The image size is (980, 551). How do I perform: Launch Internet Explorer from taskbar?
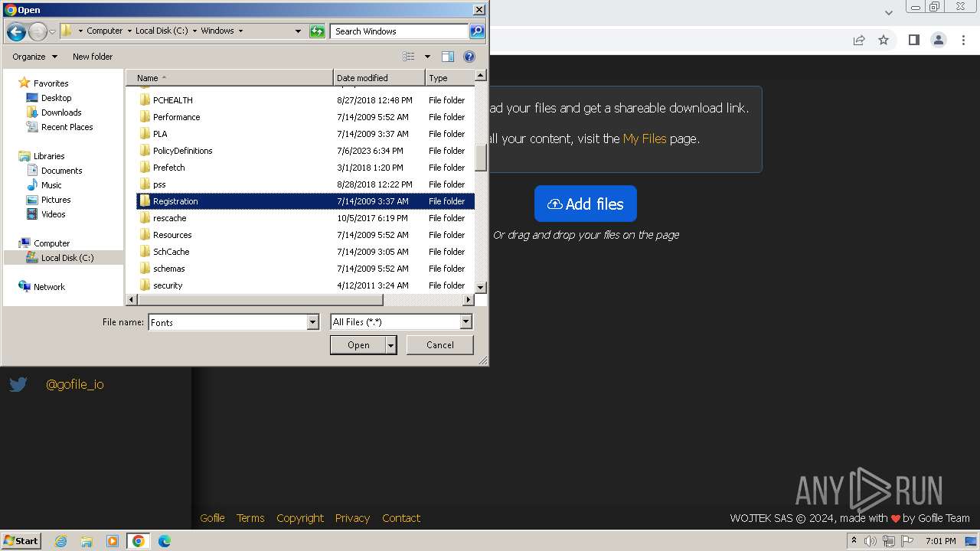pyautogui.click(x=60, y=541)
